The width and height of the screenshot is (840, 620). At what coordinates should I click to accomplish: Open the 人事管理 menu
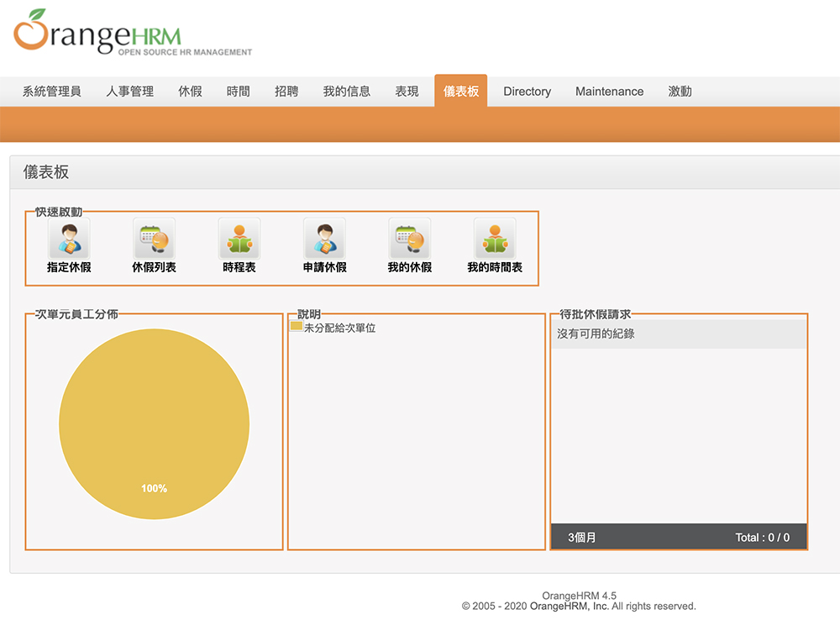tap(130, 92)
